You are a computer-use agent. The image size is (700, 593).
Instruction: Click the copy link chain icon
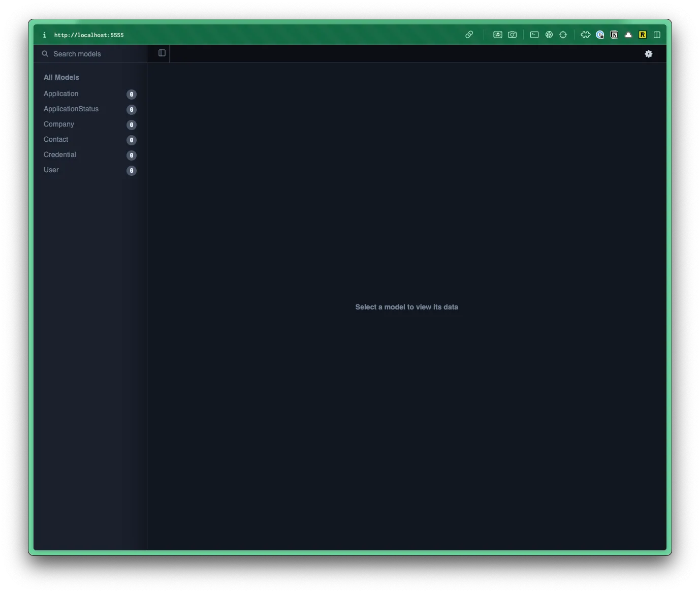(469, 35)
